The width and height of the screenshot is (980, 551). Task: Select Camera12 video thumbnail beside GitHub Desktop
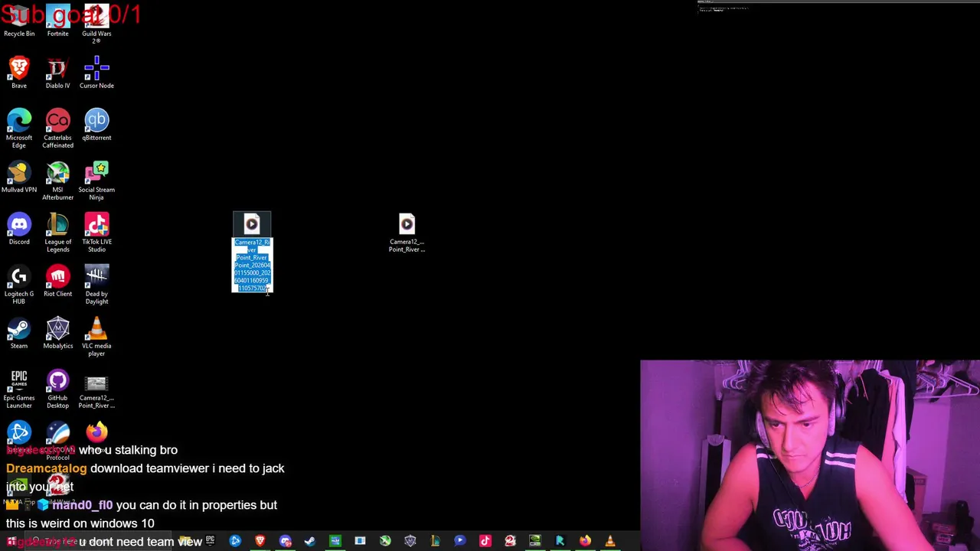pos(96,391)
